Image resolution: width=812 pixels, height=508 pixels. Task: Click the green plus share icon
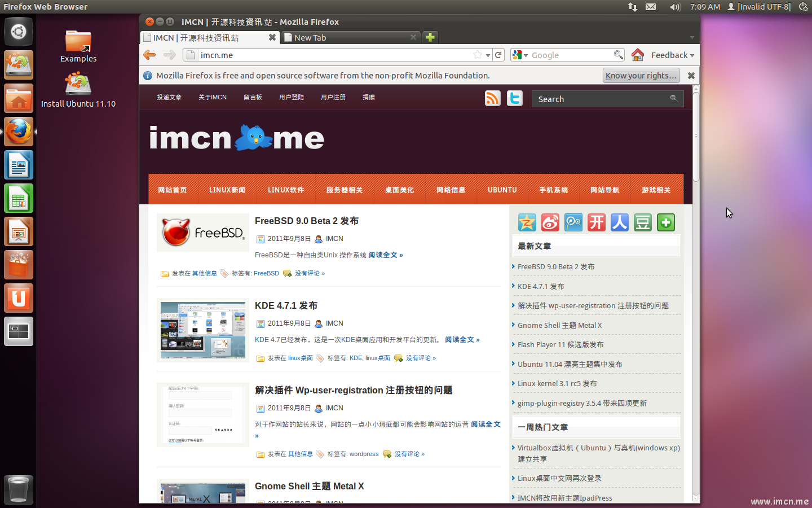pos(666,222)
